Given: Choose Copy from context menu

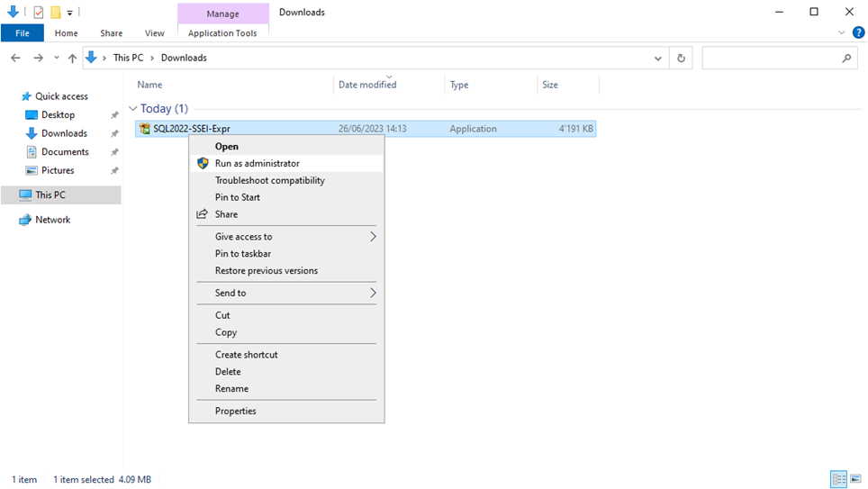Looking at the screenshot, I should click(x=285, y=332).
